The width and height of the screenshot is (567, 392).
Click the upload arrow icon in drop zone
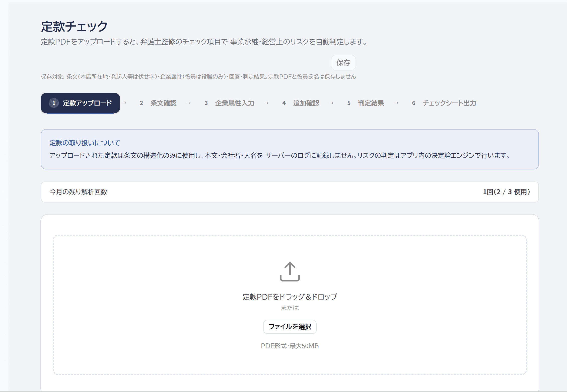(x=290, y=271)
